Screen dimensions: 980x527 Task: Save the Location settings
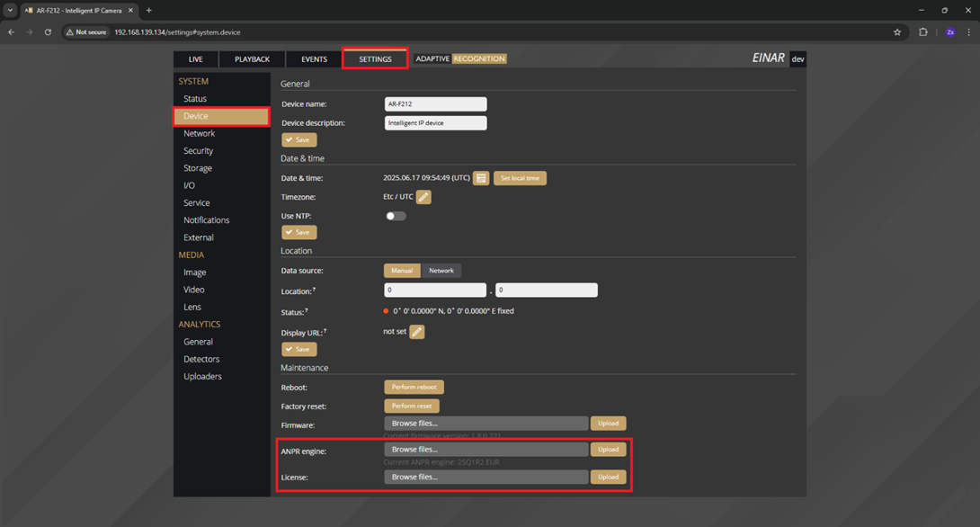point(298,350)
